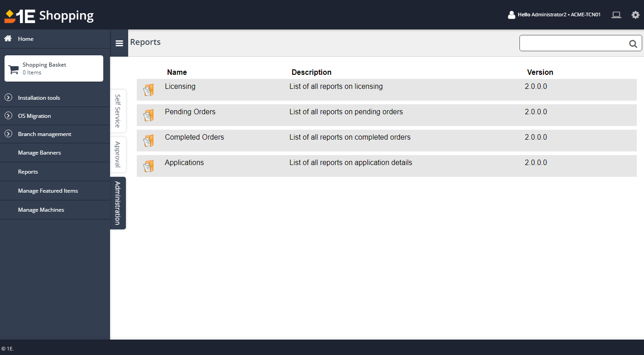
Task: Select the Administration vertical tab
Action: pos(118,203)
